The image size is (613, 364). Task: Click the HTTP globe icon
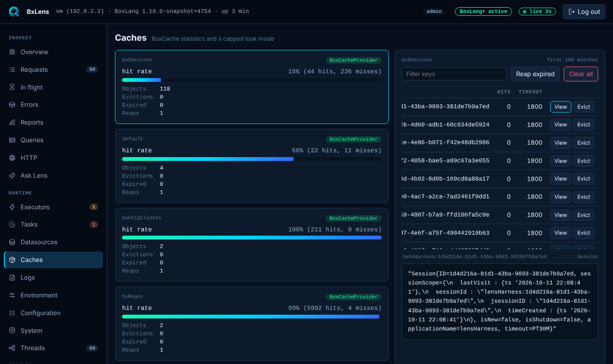(12, 158)
